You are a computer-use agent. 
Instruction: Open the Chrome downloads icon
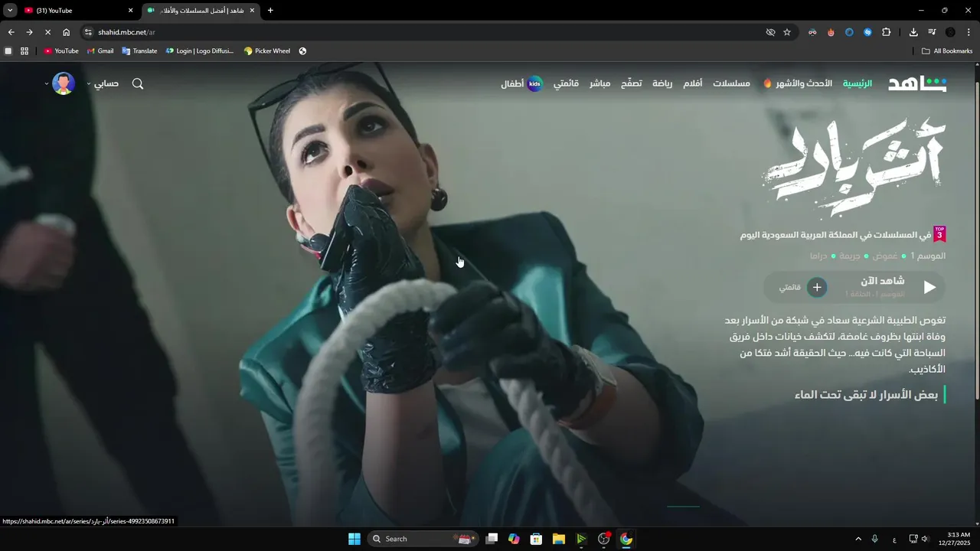pos(913,32)
